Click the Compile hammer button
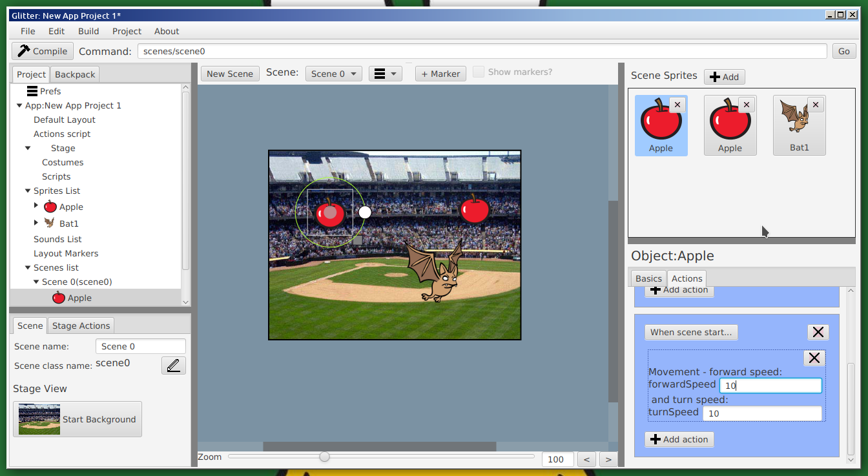The height and width of the screenshot is (476, 868). 43,51
